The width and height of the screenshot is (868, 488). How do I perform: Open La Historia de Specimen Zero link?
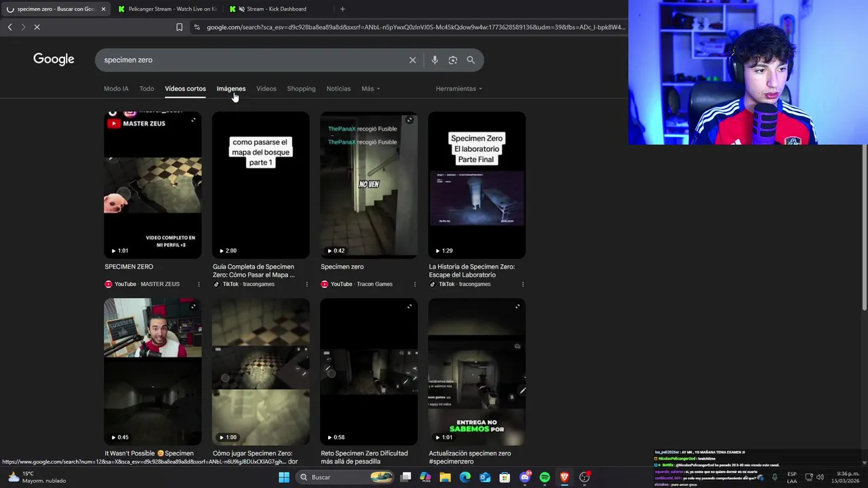click(x=472, y=271)
